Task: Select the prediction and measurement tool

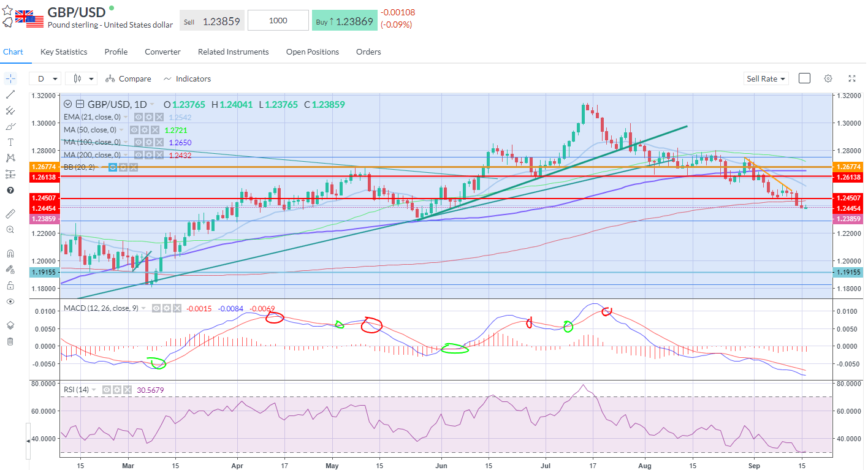Action: click(x=10, y=174)
